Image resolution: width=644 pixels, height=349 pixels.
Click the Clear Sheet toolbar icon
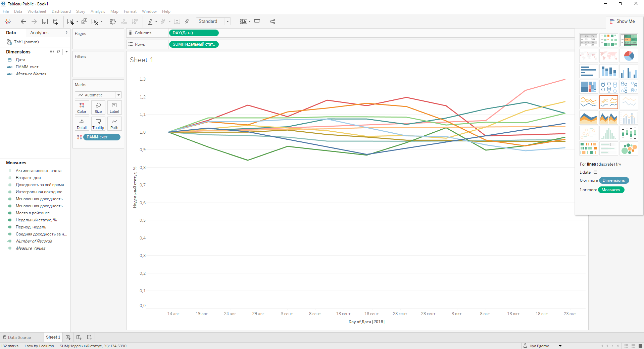click(95, 21)
